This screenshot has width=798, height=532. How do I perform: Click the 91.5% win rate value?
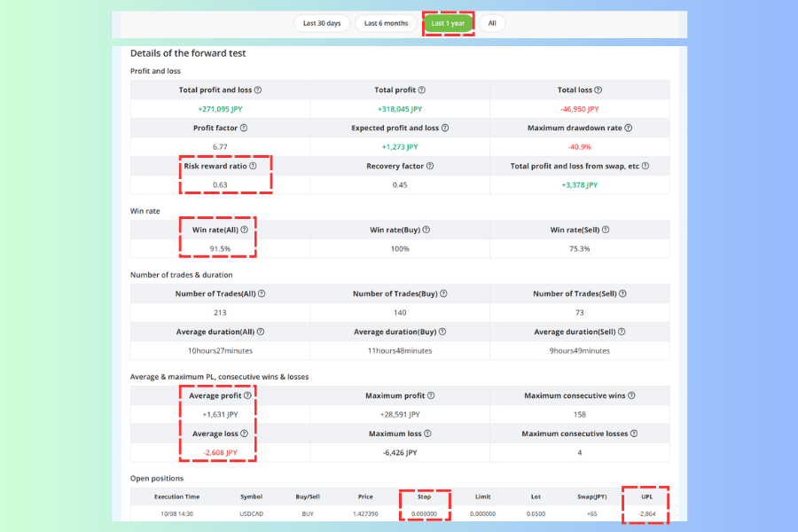(x=220, y=249)
